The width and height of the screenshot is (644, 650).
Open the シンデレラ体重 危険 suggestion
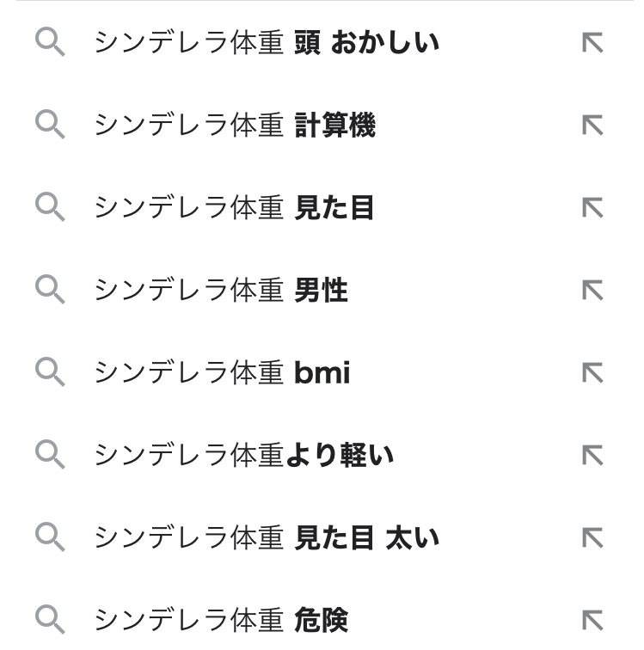(x=221, y=619)
